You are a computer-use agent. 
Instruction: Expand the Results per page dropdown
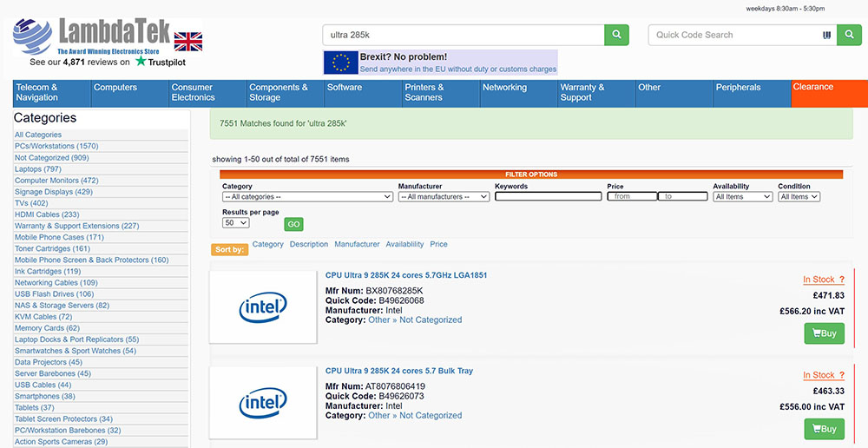[x=235, y=223]
